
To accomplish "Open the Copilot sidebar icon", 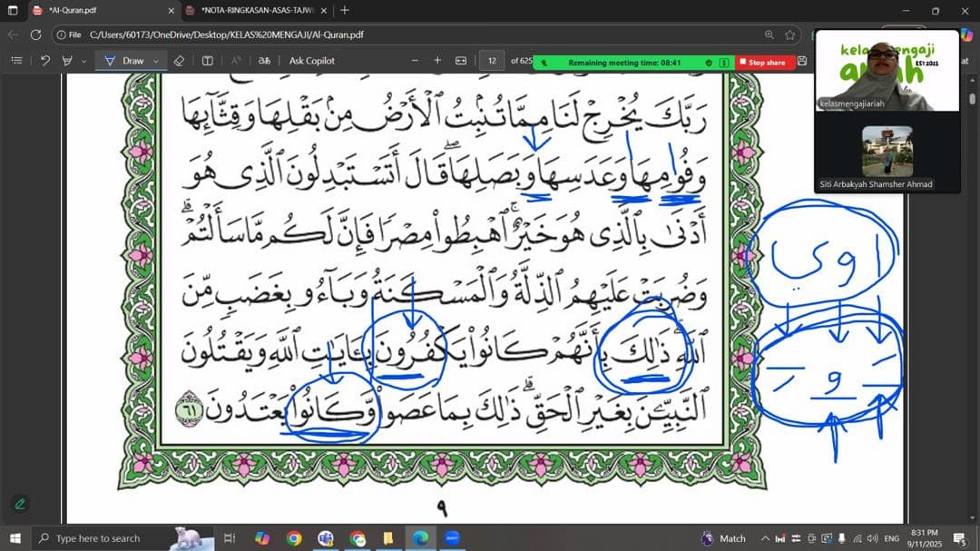I will pos(969,35).
